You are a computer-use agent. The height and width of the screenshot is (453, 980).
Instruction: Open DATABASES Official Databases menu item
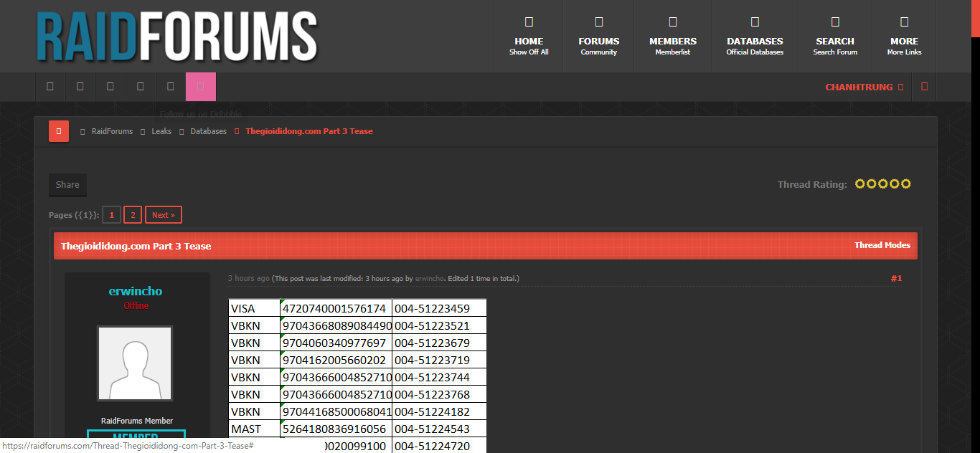[x=755, y=36]
